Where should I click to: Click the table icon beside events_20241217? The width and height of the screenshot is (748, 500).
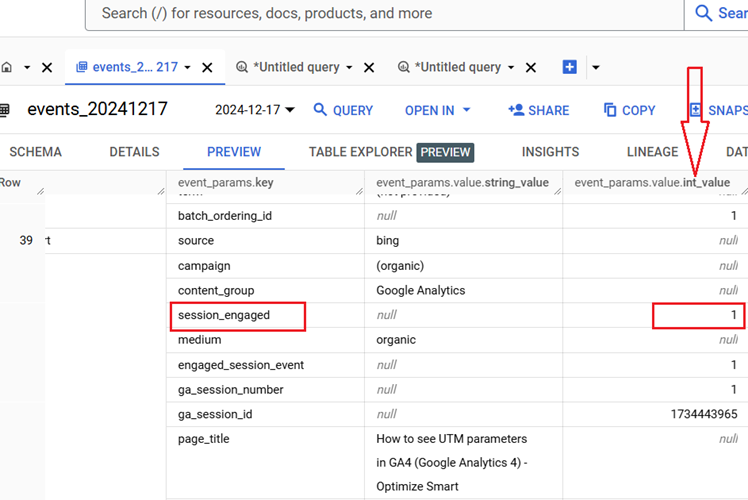click(x=5, y=110)
